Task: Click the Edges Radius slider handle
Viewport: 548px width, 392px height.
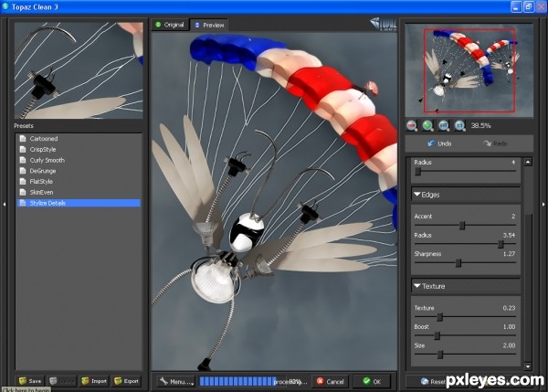Action: coord(501,244)
